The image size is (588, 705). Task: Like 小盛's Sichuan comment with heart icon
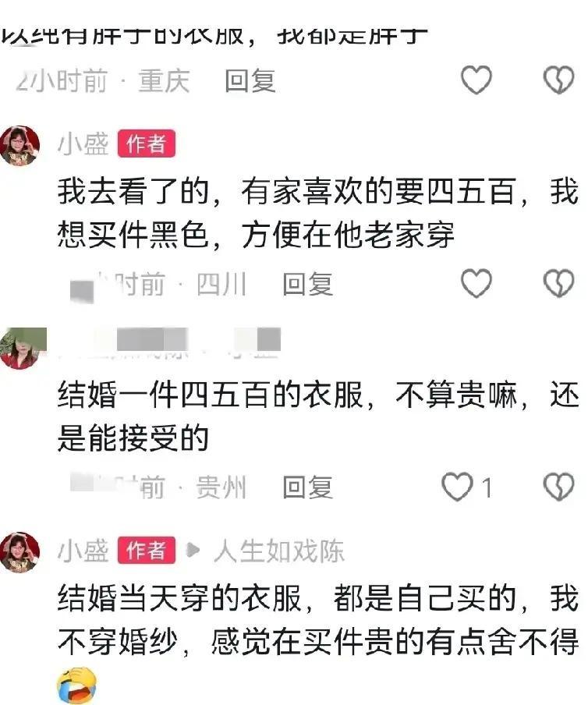coord(476,283)
